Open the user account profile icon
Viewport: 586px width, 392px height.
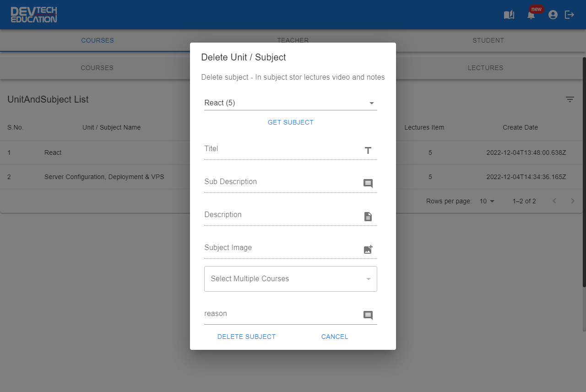point(553,15)
